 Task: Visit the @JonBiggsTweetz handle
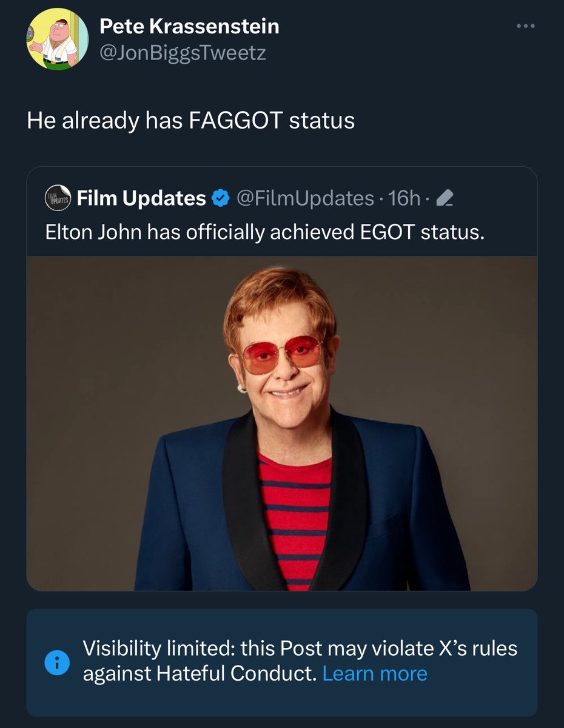(x=183, y=53)
